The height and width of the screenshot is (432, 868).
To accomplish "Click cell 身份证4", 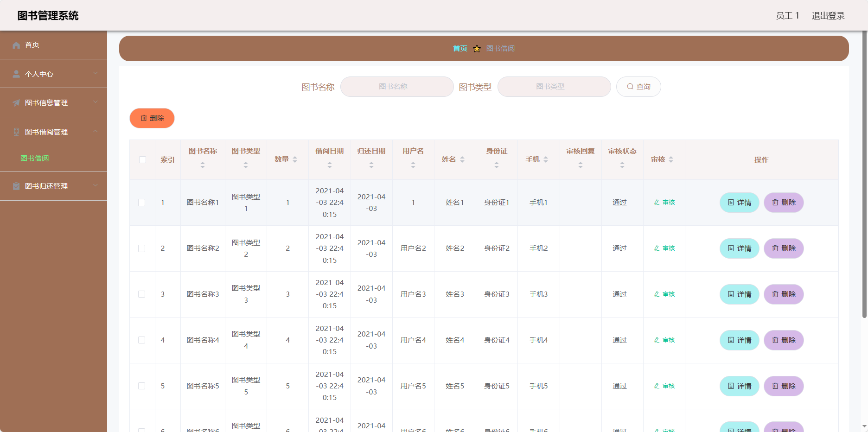I will pyautogui.click(x=497, y=340).
